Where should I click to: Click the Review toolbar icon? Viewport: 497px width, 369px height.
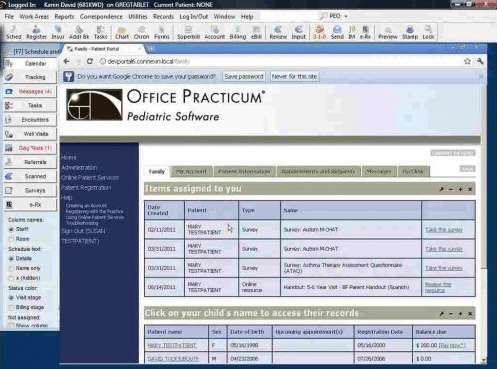[278, 32]
